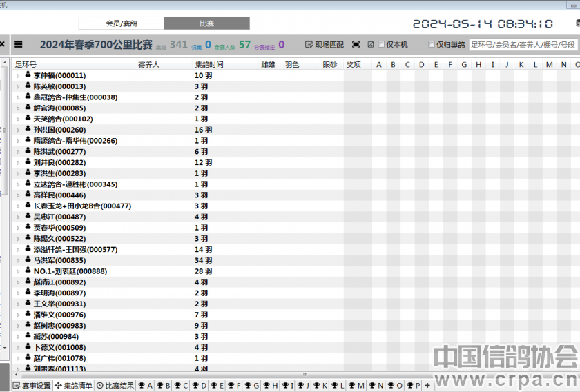
Task: Open the trophy P bottom tab
Action: coord(414,385)
